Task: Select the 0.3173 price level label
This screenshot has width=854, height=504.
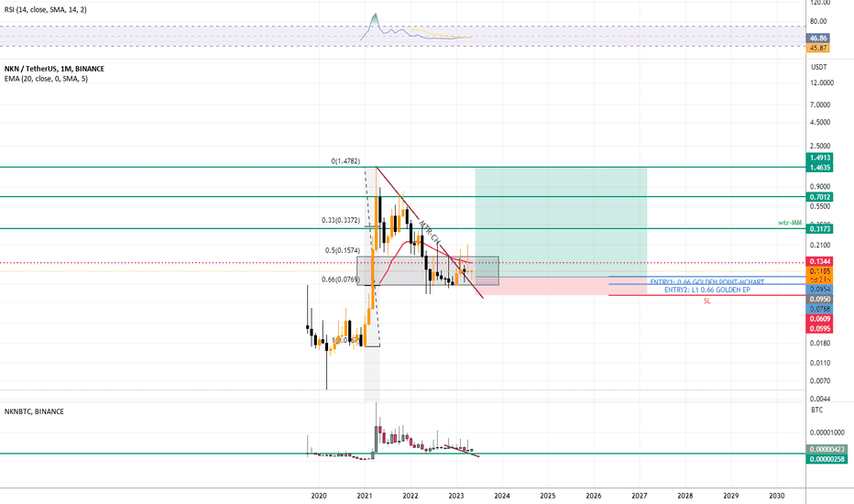Action: coord(819,229)
